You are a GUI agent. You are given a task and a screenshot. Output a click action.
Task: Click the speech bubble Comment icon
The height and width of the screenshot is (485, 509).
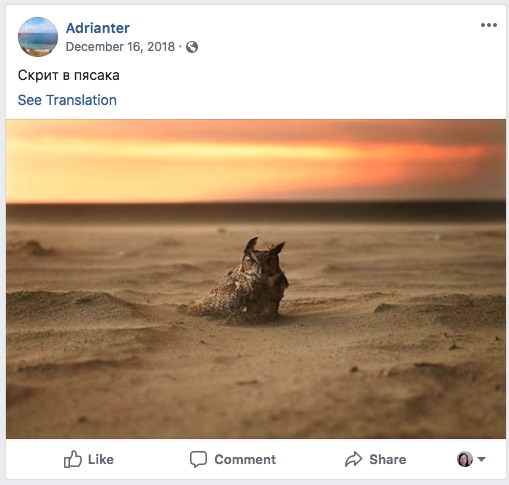tap(198, 460)
